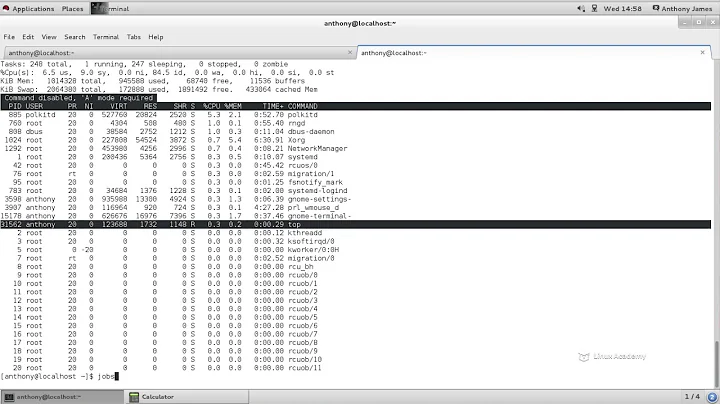Maximize the terminal window
The width and height of the screenshot is (720, 404).
[x=699, y=22]
